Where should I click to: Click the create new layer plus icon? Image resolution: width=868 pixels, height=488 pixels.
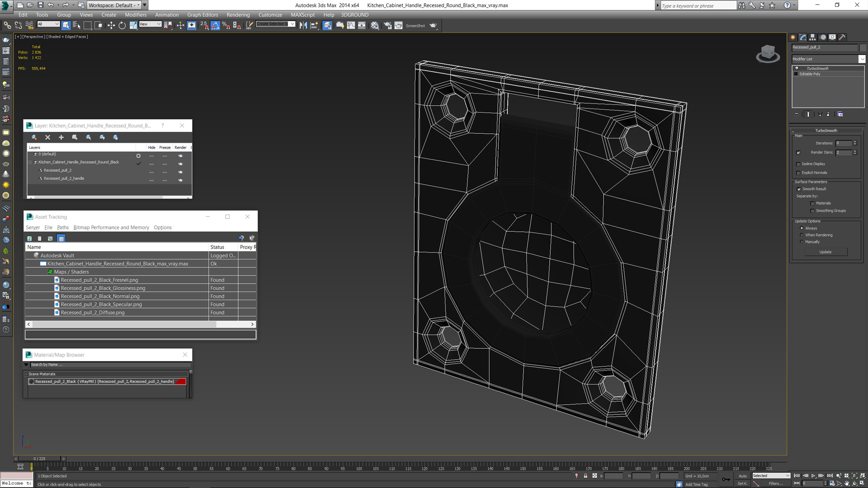pyautogui.click(x=61, y=137)
